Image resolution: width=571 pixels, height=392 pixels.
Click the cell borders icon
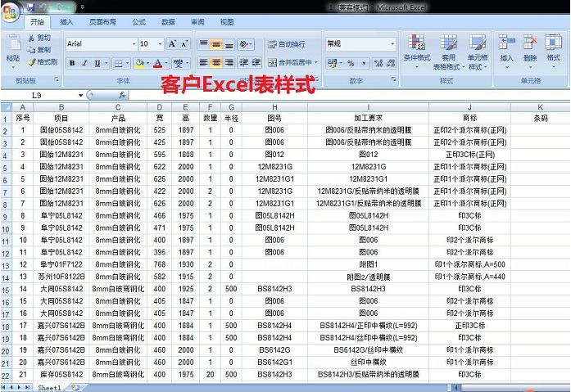tap(118, 63)
